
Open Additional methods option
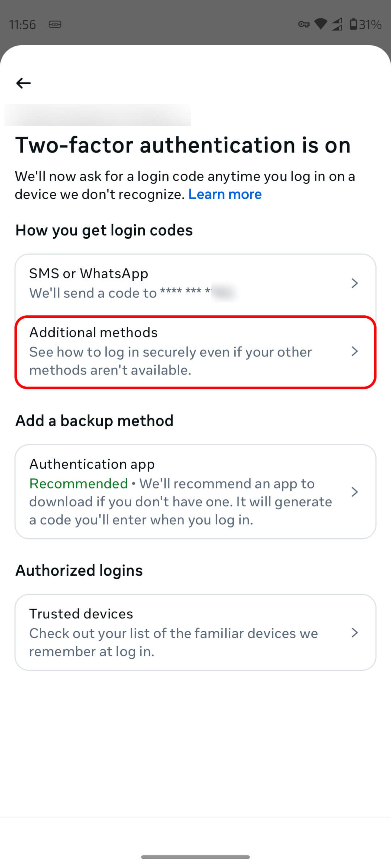tap(195, 352)
